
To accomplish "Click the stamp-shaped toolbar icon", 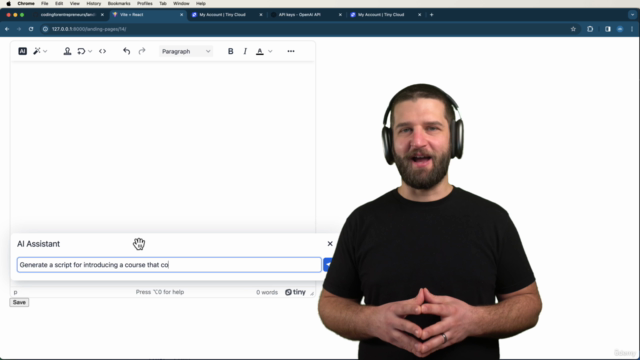I will (x=67, y=51).
